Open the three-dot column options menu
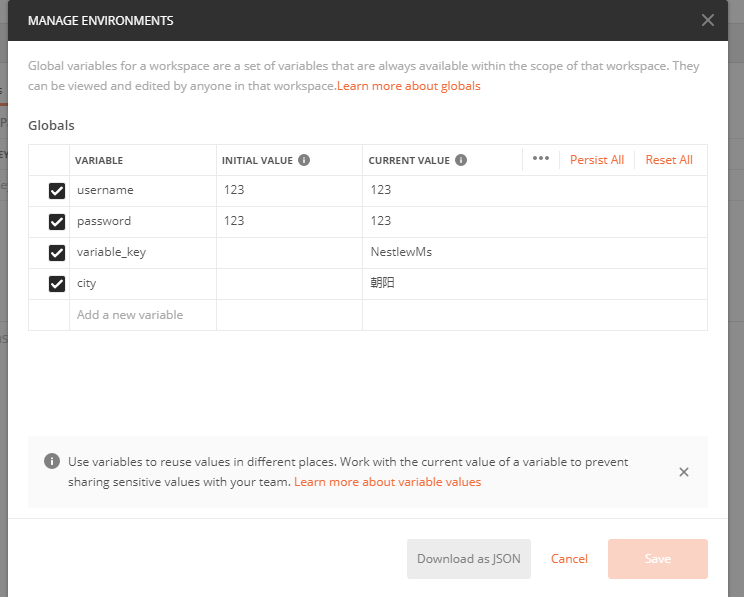 (x=541, y=159)
